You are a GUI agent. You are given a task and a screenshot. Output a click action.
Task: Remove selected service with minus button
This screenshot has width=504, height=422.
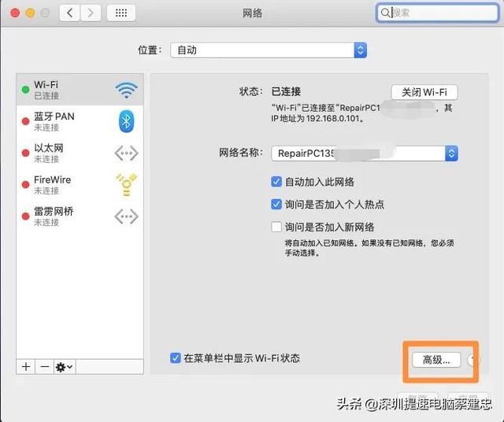click(x=45, y=367)
